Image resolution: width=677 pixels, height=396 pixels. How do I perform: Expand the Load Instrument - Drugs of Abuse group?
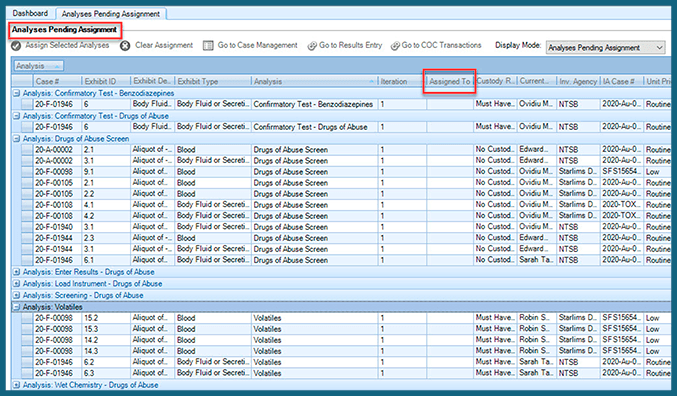click(x=16, y=284)
